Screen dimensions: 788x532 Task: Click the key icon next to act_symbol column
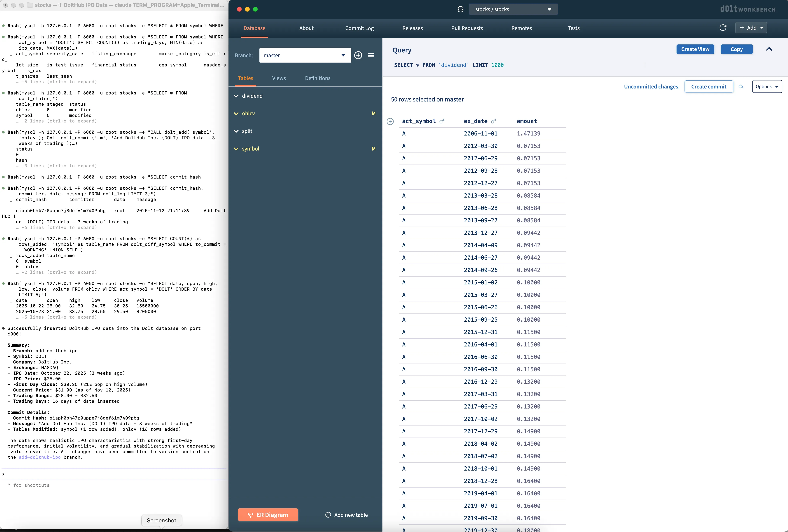442,121
